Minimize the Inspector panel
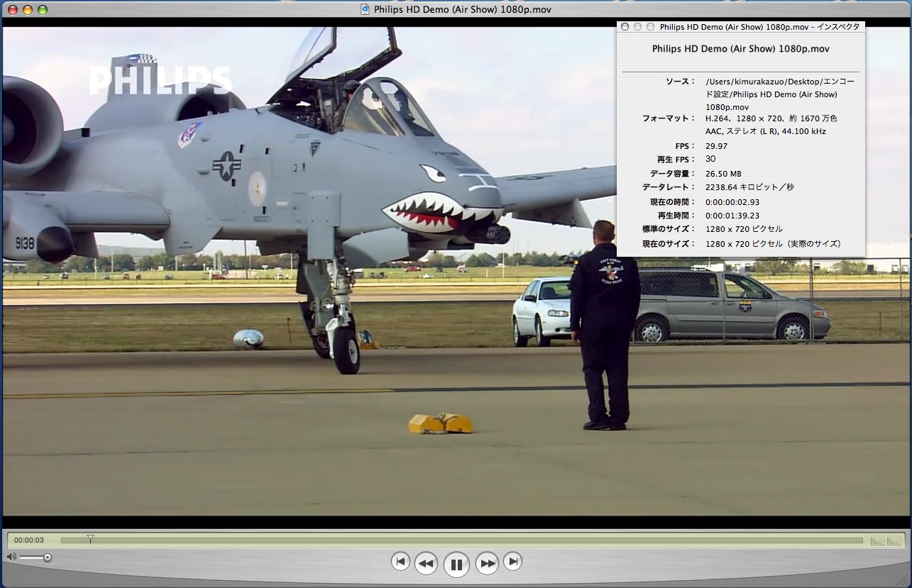The height and width of the screenshot is (588, 912). pyautogui.click(x=637, y=27)
